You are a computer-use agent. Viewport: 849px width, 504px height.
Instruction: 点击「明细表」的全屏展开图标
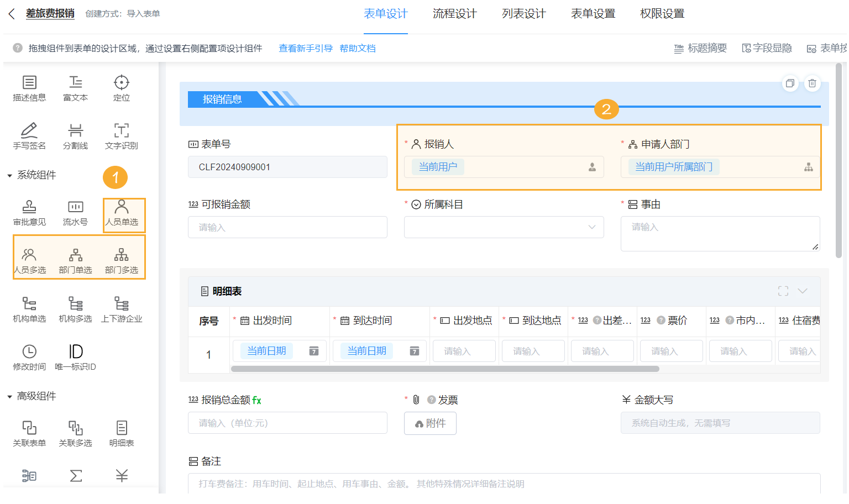coord(783,290)
